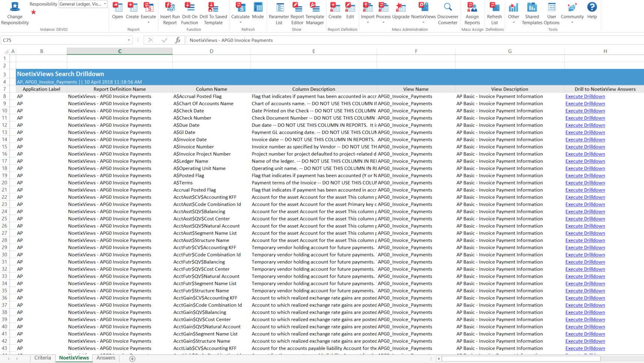Switch to the Criteria sheet
644x363 pixels.
coord(42,358)
